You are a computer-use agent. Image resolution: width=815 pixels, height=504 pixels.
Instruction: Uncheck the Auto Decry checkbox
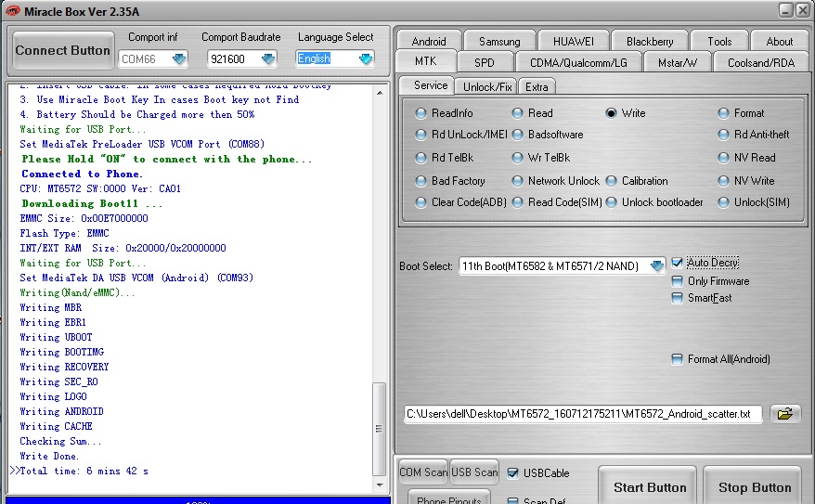coord(677,263)
